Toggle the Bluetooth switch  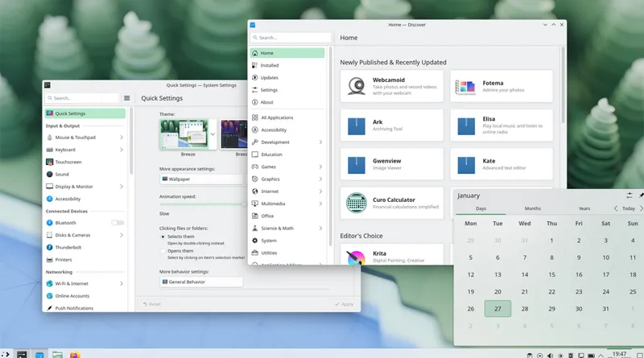118,223
